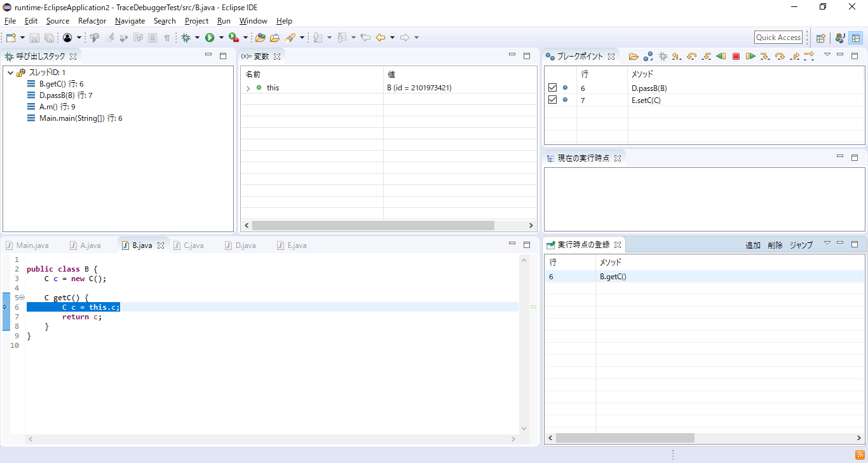
Task: Click the back-resume icon in breakpoints toolbar
Action: (x=721, y=57)
